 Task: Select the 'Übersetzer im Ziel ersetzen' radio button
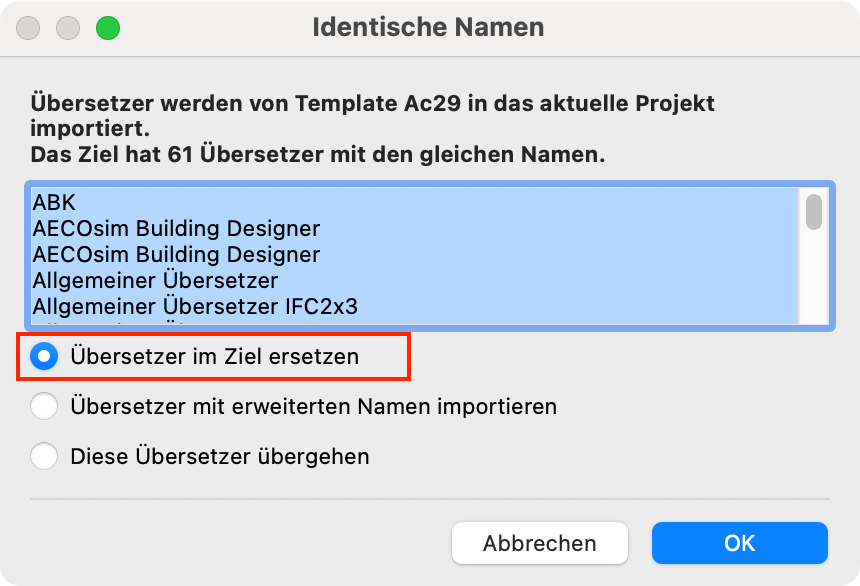(44, 355)
